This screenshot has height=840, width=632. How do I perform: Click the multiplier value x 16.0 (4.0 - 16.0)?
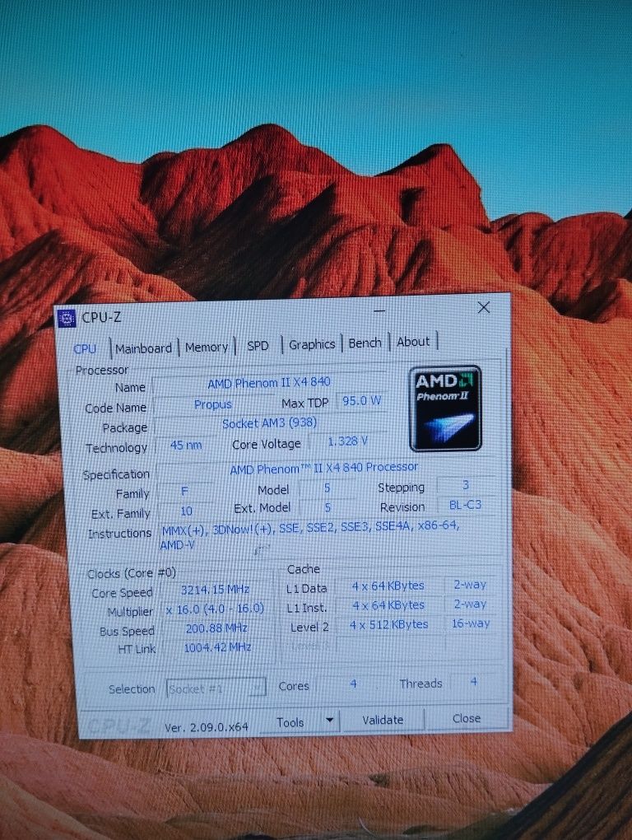coord(215,609)
